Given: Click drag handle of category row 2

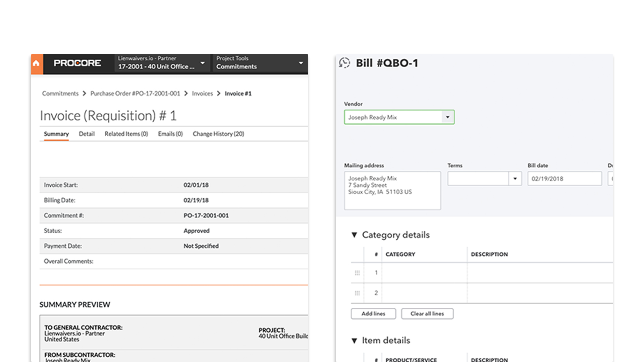Looking at the screenshot, I should 357,293.
